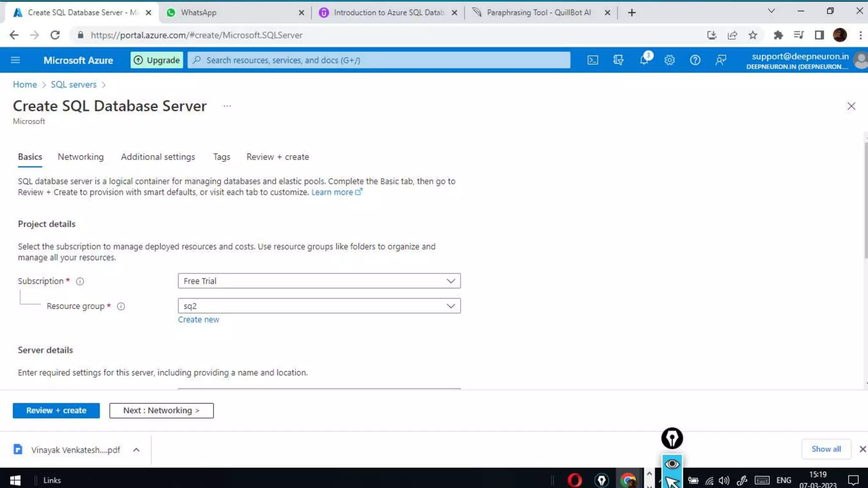The height and width of the screenshot is (488, 868).
Task: Close the WhatsApp tab
Action: click(301, 13)
